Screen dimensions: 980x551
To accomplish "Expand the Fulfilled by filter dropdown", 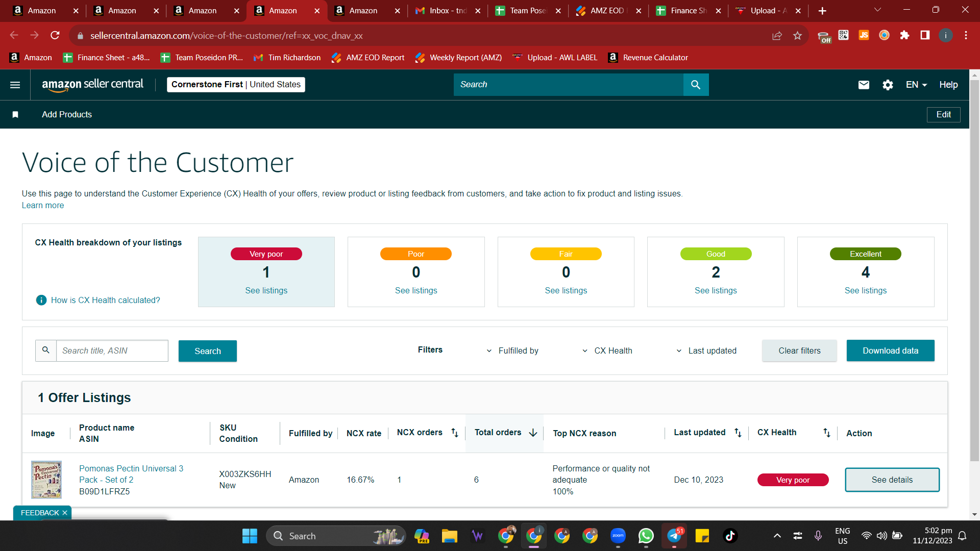I will coord(512,351).
